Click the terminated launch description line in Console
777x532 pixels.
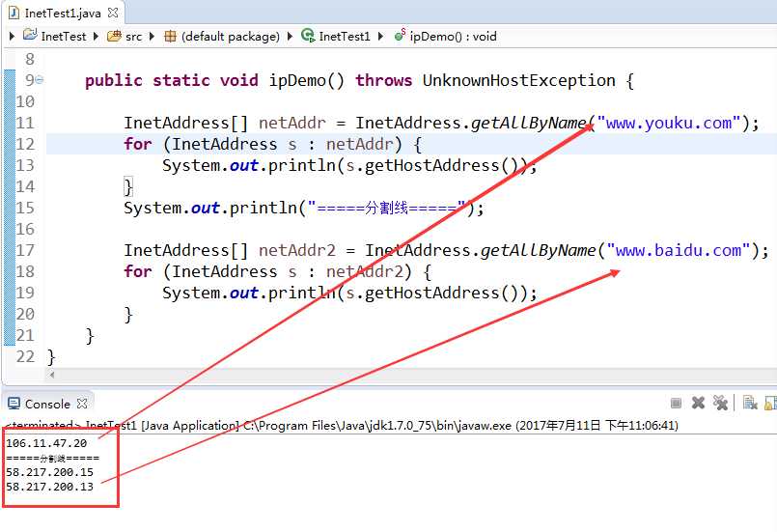click(342, 426)
